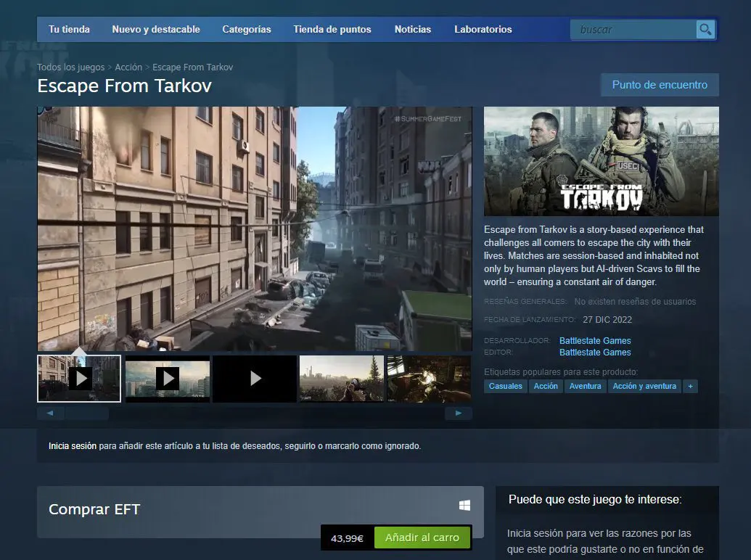Viewport: 751px width, 560px height.
Task: Open the editor Battlestate Games link
Action: 595,353
